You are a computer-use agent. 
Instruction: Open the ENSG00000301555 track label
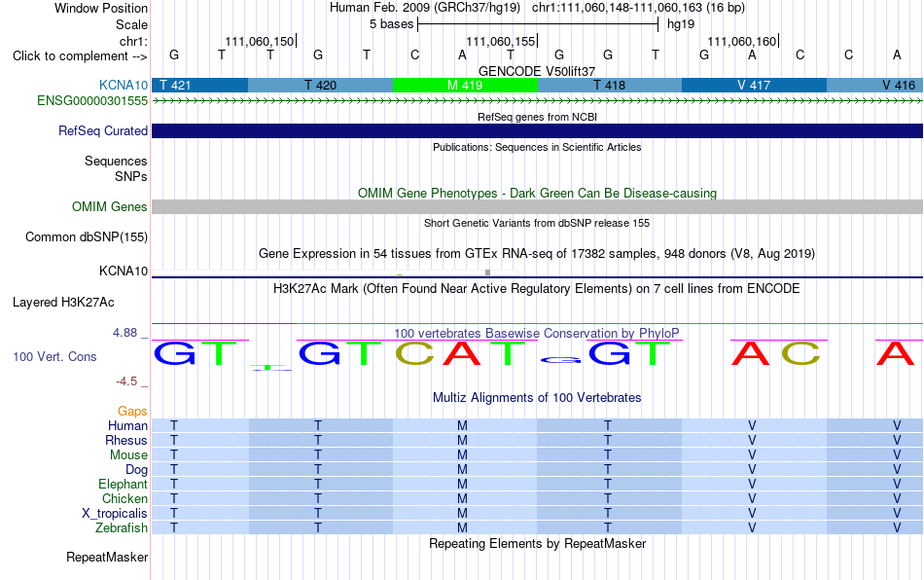click(x=92, y=101)
